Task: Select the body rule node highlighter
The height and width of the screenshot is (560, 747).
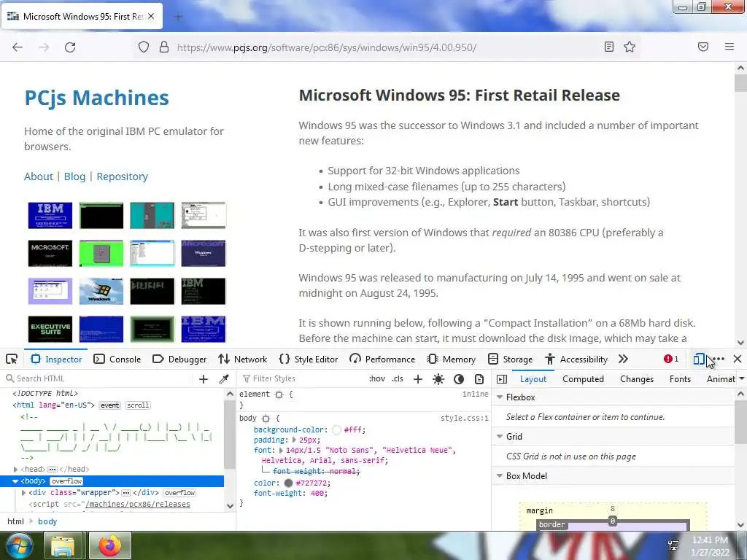Action: tap(266, 418)
